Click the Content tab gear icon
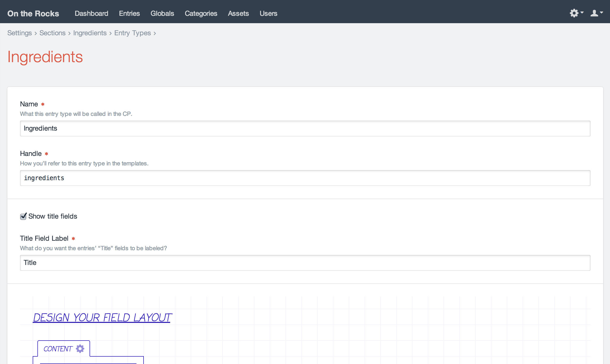The image size is (610, 364). pos(80,348)
